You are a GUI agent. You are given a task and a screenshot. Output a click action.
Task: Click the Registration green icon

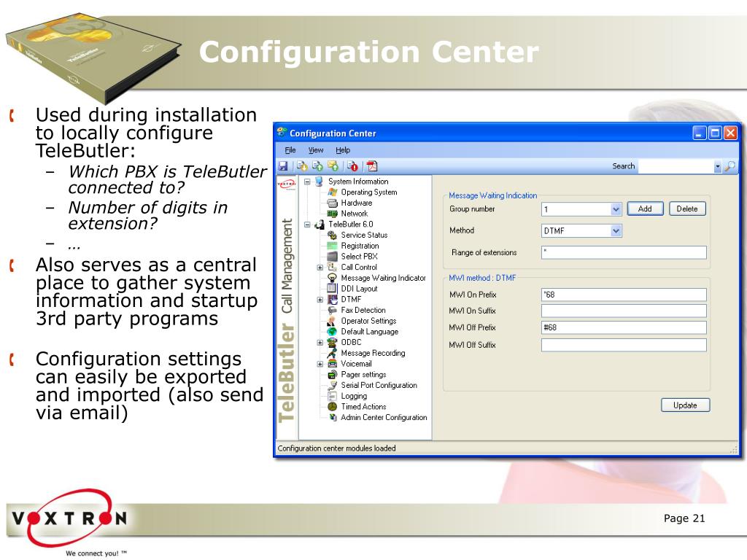[333, 246]
